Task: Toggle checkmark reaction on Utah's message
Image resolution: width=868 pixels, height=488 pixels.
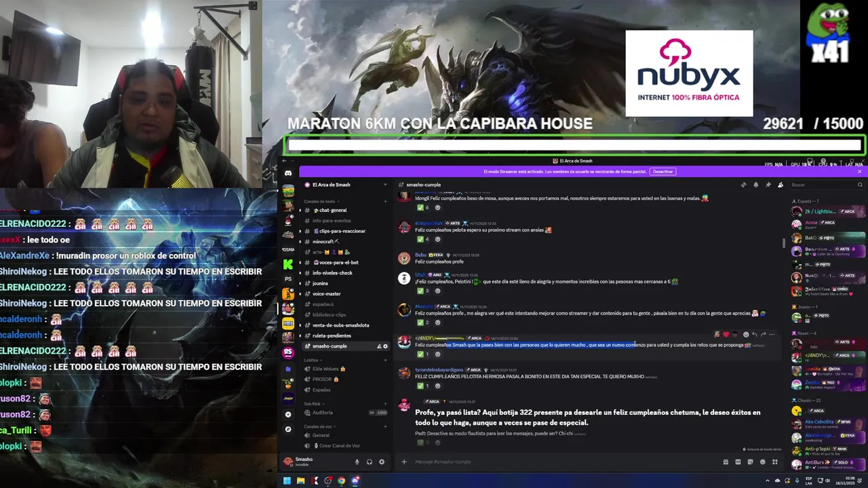Action: (x=422, y=291)
